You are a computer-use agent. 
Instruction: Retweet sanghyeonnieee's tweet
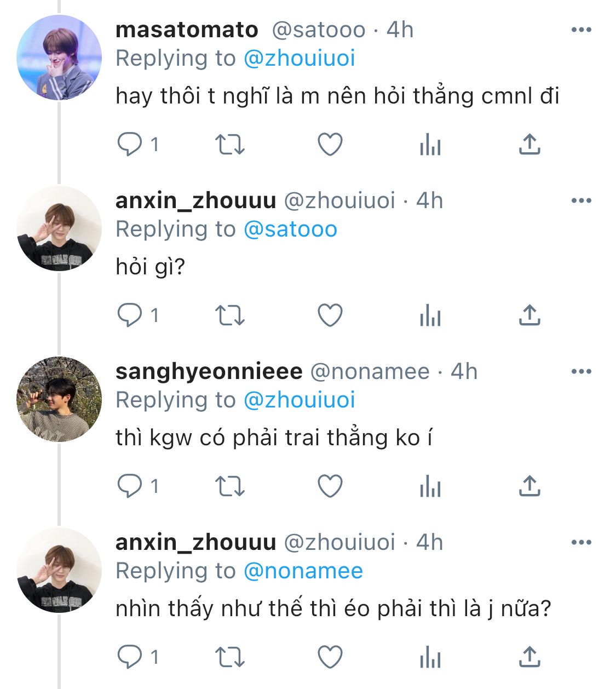229,486
